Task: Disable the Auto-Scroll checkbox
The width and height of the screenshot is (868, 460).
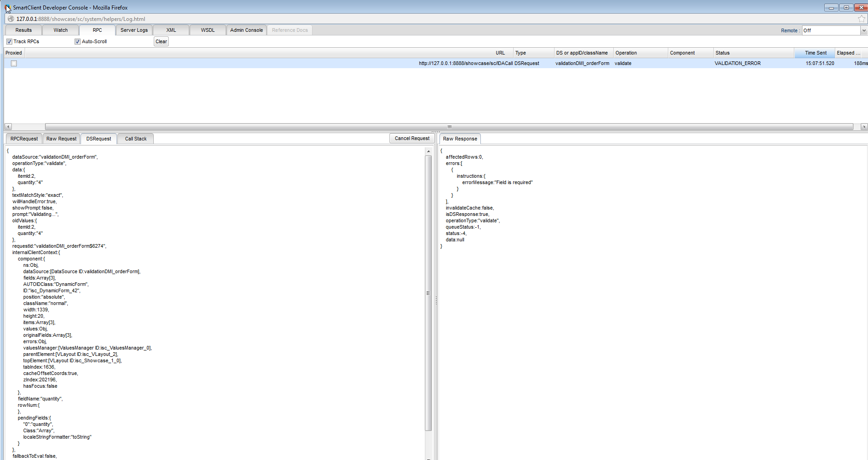Action: 77,41
